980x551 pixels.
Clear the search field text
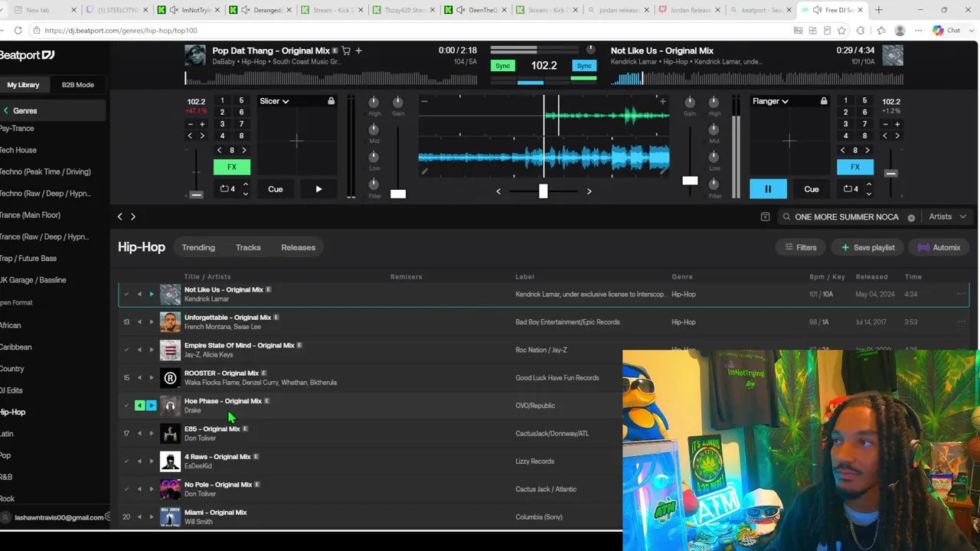click(x=911, y=217)
